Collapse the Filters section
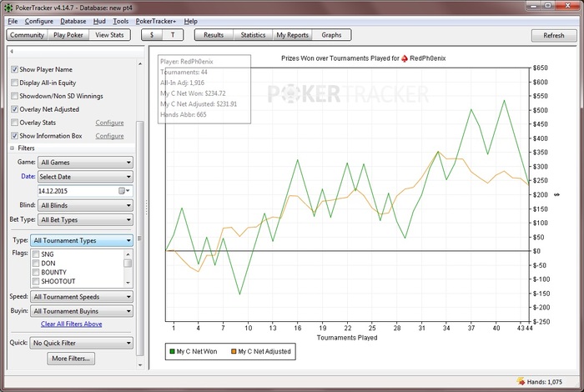The image size is (584, 392). coord(12,148)
